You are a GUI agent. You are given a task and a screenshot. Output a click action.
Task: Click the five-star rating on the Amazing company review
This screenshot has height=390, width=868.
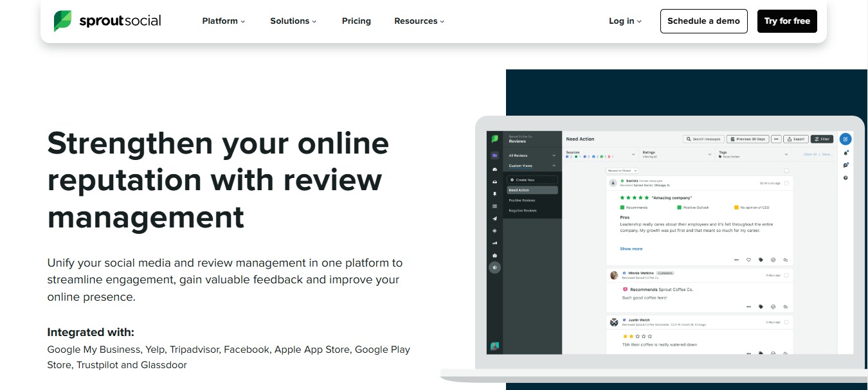click(633, 198)
